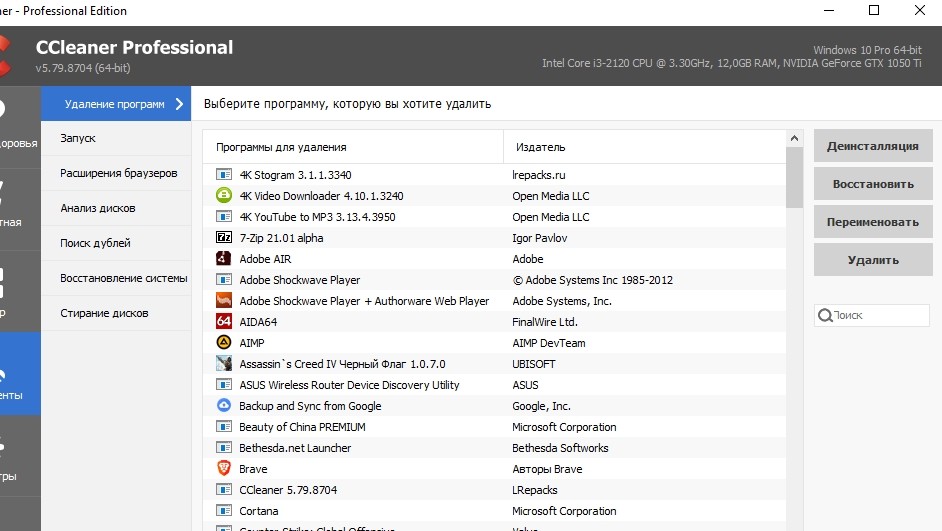Click the Adobe AIR red icon

click(x=224, y=259)
